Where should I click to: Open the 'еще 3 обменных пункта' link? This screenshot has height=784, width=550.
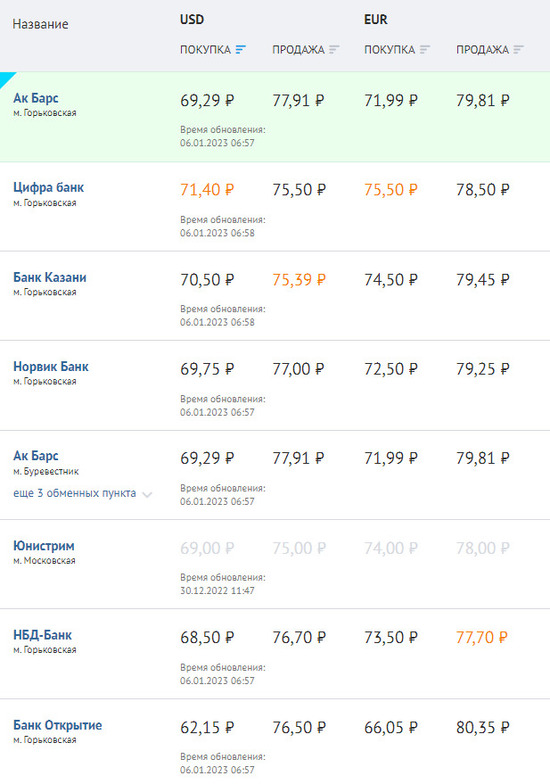pos(74,493)
